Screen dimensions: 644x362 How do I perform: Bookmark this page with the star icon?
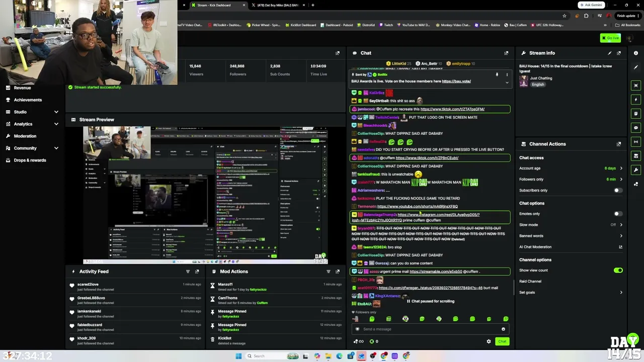coord(564,16)
